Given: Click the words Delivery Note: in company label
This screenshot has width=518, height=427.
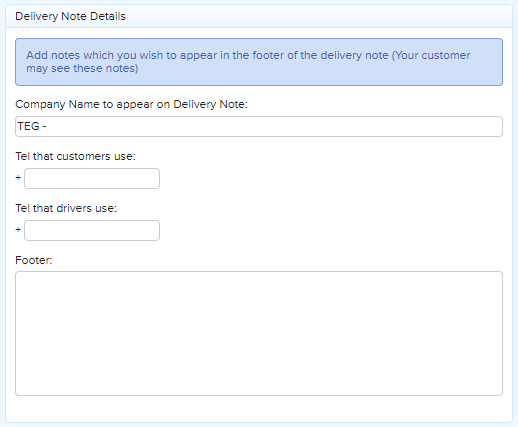Looking at the screenshot, I should pos(210,104).
